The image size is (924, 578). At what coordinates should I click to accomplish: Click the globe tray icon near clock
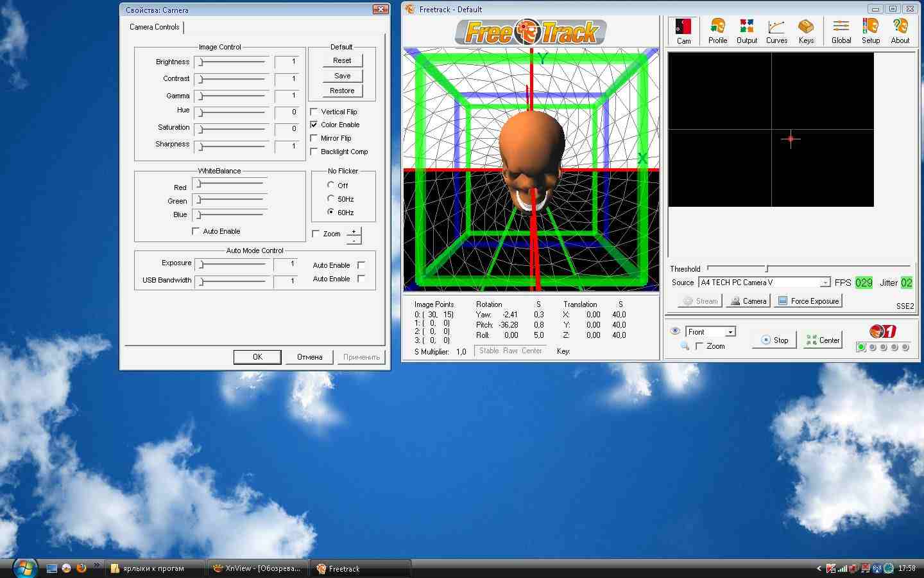(x=889, y=568)
